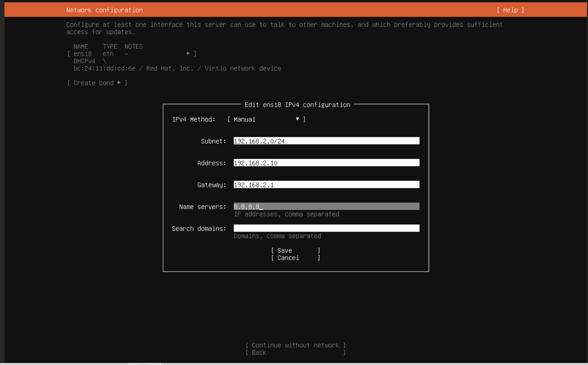588x365 pixels.
Task: Click the Name servers field with 8.8.8.8
Action: (x=326, y=206)
